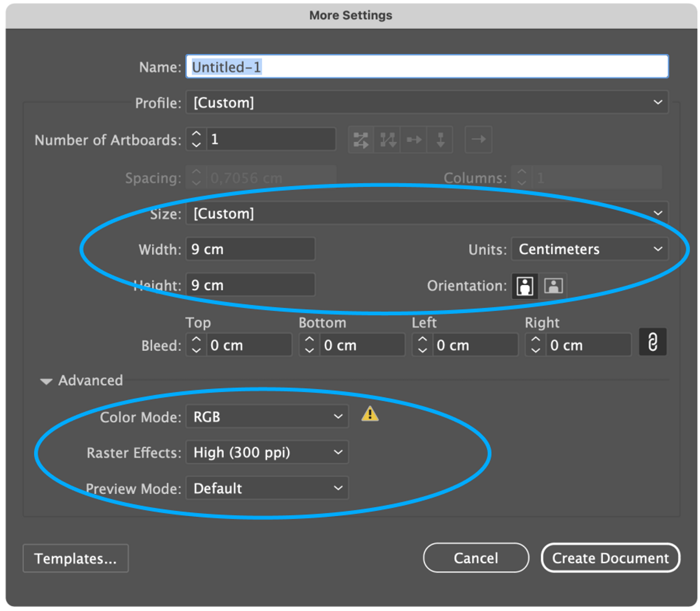700x611 pixels.
Task: Click the Arrange by Column icon
Action: [x=440, y=140]
